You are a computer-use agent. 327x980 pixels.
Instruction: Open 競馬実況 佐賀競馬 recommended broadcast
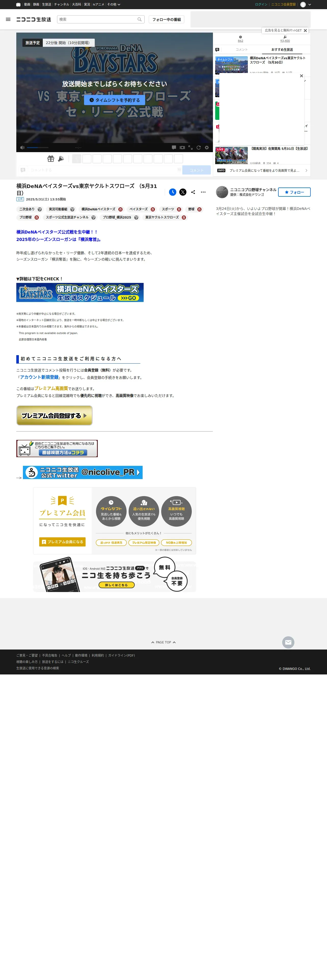point(262,155)
